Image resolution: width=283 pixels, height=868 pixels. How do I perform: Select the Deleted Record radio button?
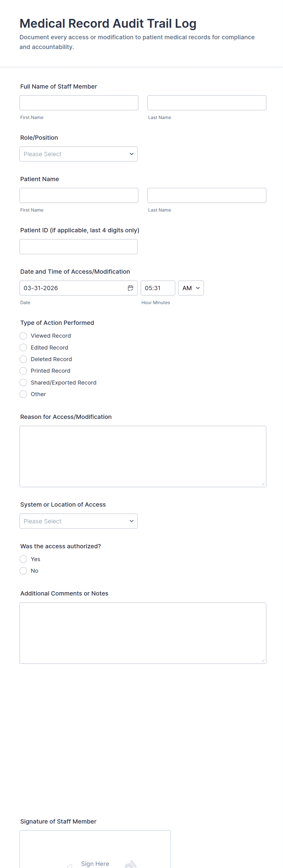(x=23, y=359)
